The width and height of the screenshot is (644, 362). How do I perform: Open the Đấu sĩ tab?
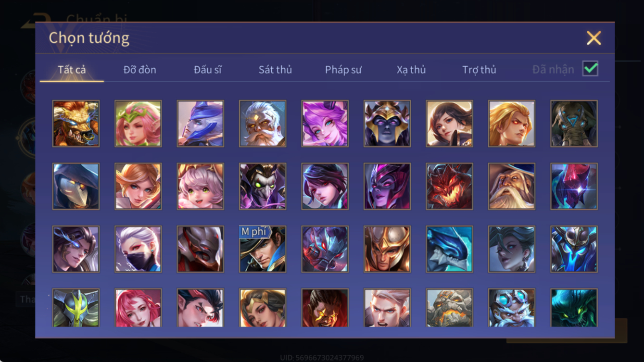tap(208, 70)
